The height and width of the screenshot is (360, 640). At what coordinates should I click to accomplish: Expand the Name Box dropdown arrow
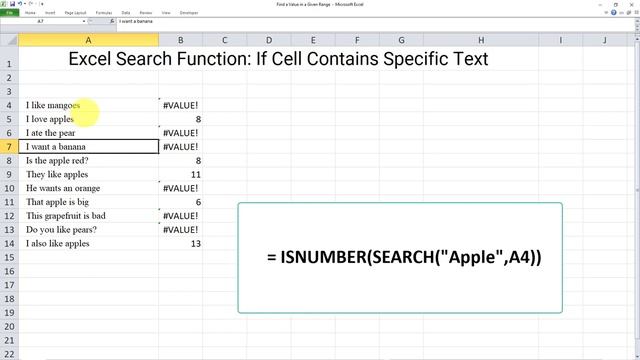point(84,21)
